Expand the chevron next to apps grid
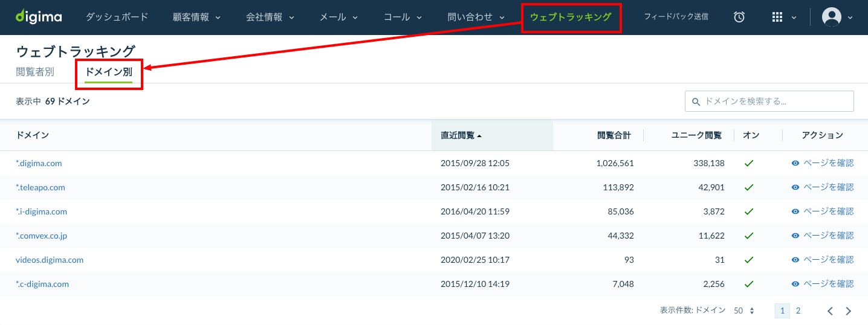 [794, 18]
